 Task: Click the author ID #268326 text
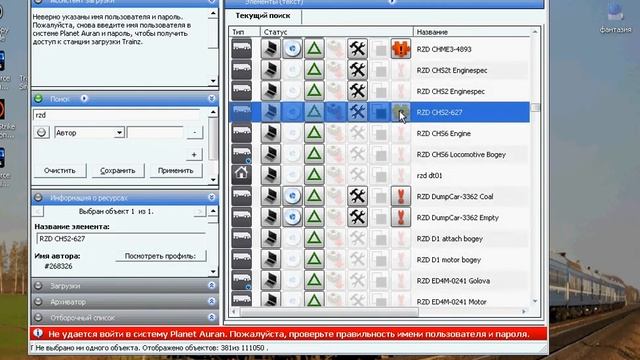click(58, 266)
